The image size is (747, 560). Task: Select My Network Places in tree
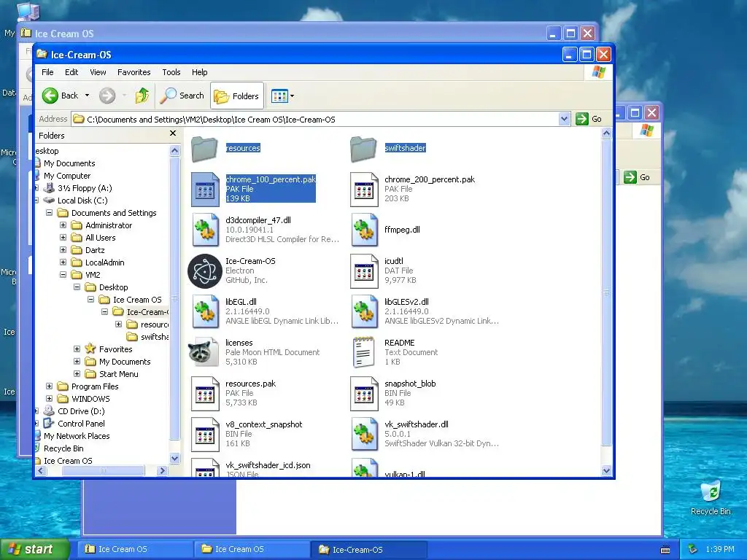click(76, 436)
